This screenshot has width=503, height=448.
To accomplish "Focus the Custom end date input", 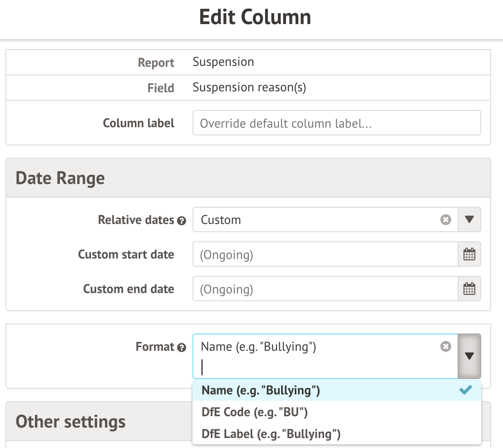I will (325, 289).
